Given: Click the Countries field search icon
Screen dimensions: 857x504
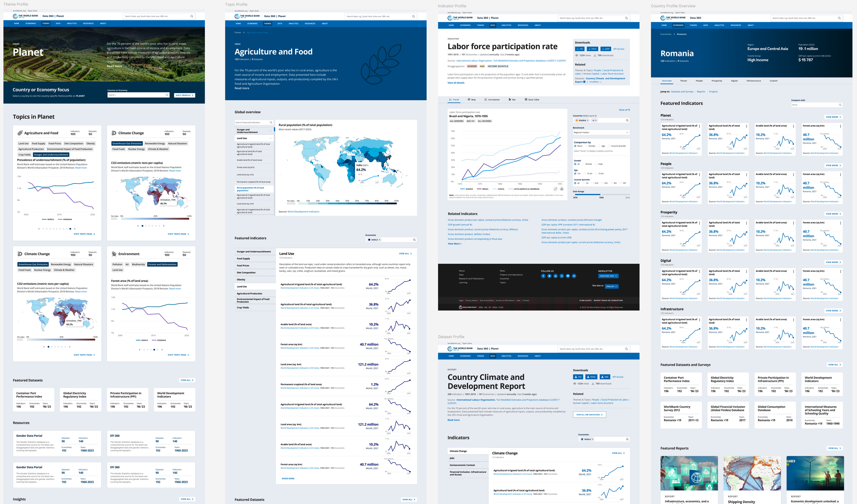Looking at the screenshot, I should pos(627,120).
